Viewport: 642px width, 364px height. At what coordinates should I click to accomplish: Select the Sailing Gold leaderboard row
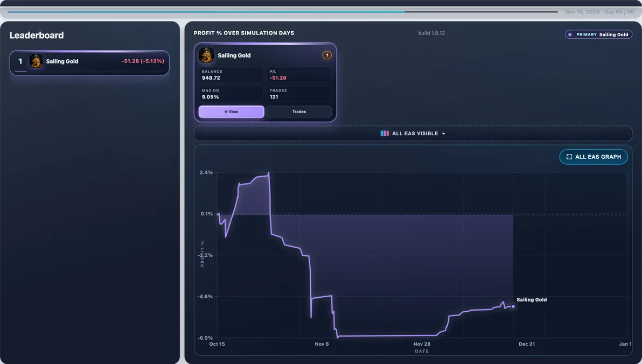point(89,62)
